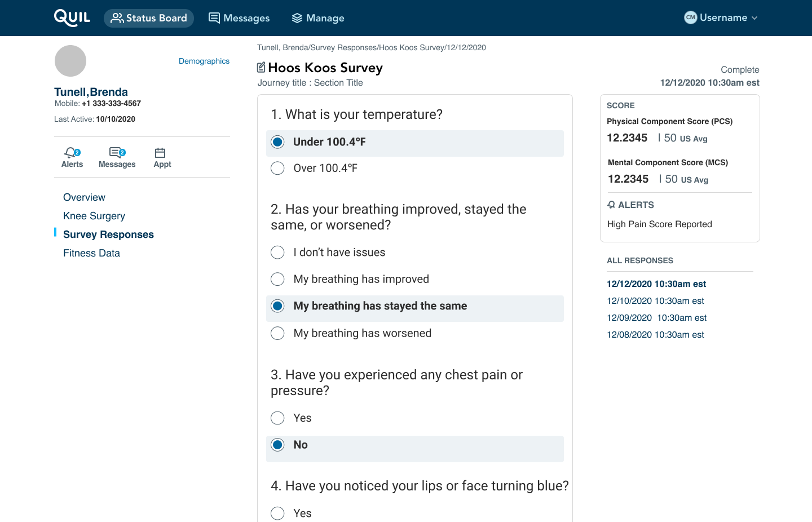The width and height of the screenshot is (812, 522).
Task: Open the Manage menu in header
Action: tap(318, 18)
